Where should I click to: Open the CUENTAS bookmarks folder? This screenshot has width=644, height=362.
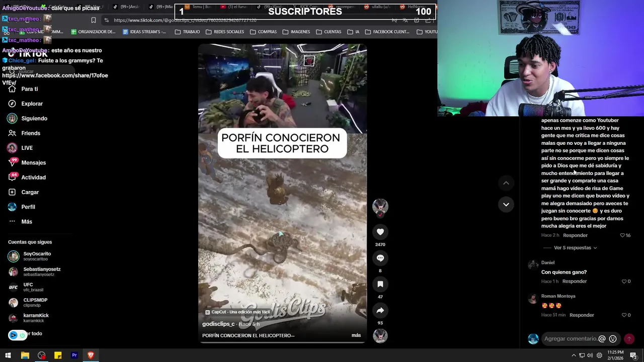(329, 32)
